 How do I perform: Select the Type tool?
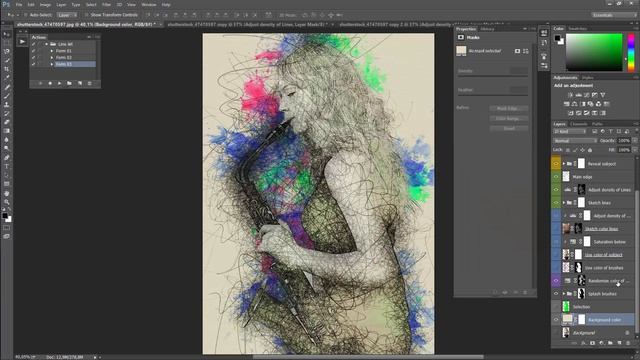coord(7,166)
